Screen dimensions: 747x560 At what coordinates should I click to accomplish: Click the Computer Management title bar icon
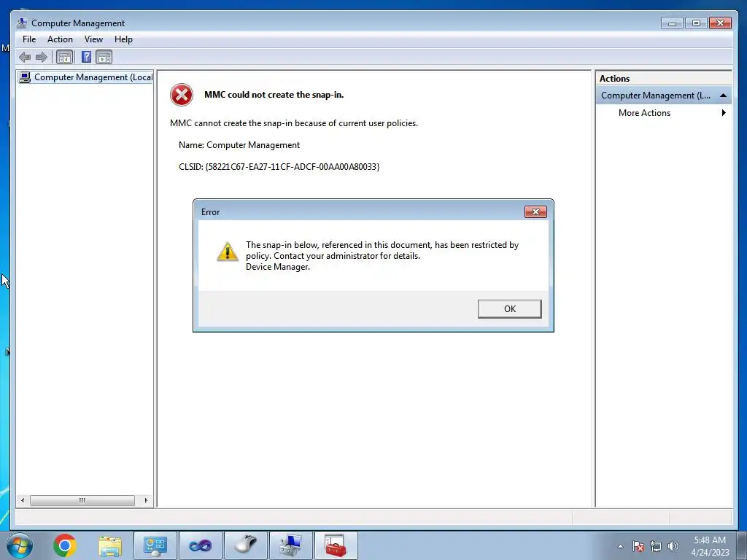(22, 23)
